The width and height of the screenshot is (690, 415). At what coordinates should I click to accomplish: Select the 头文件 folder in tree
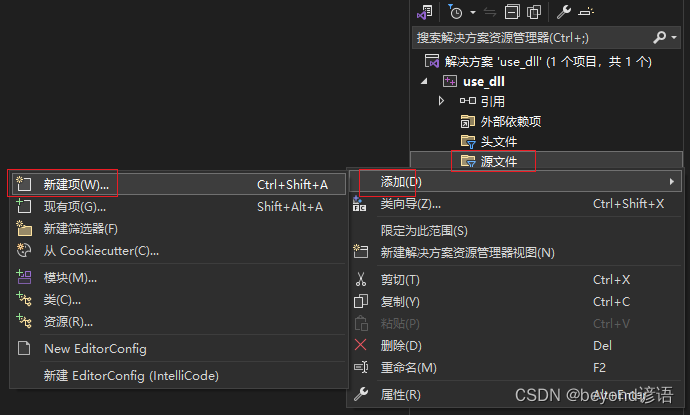[498, 141]
